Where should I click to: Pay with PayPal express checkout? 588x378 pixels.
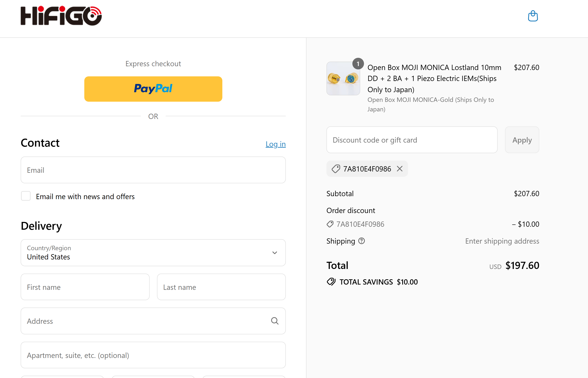[x=153, y=89]
